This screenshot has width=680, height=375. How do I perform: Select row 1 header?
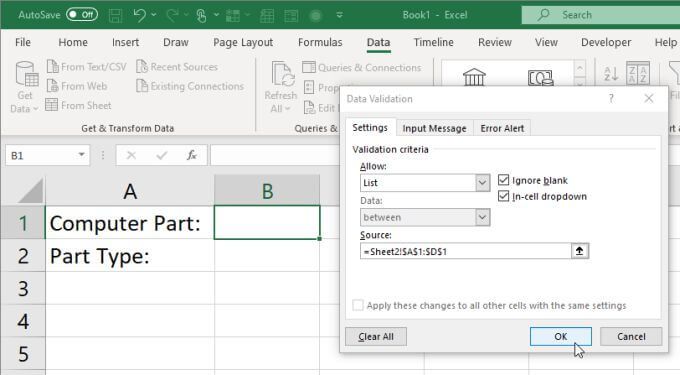coord(23,223)
